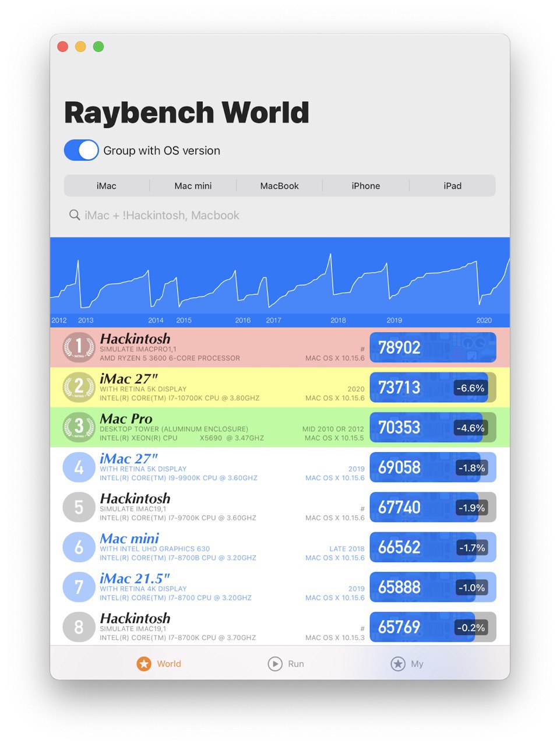
Task: Click the 66562 score bar
Action: (433, 547)
